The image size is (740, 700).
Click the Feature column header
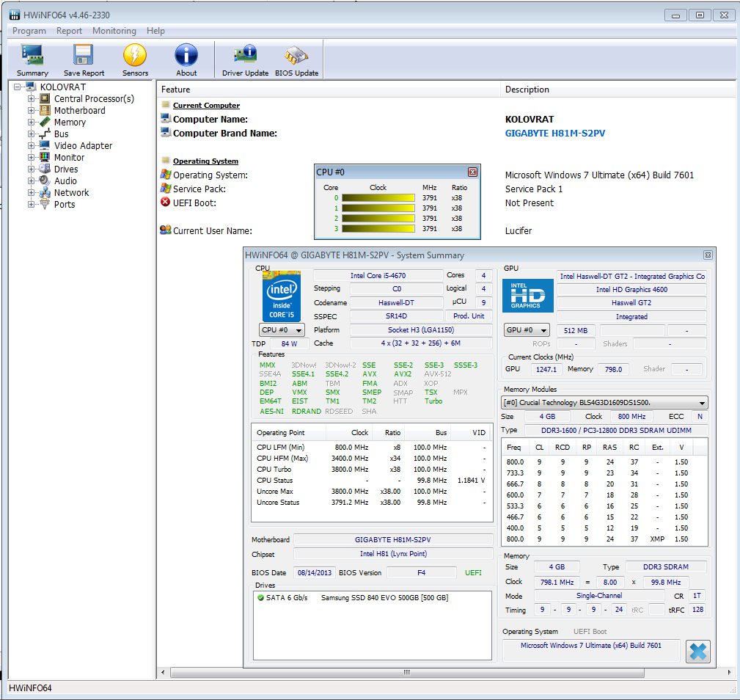[329, 90]
